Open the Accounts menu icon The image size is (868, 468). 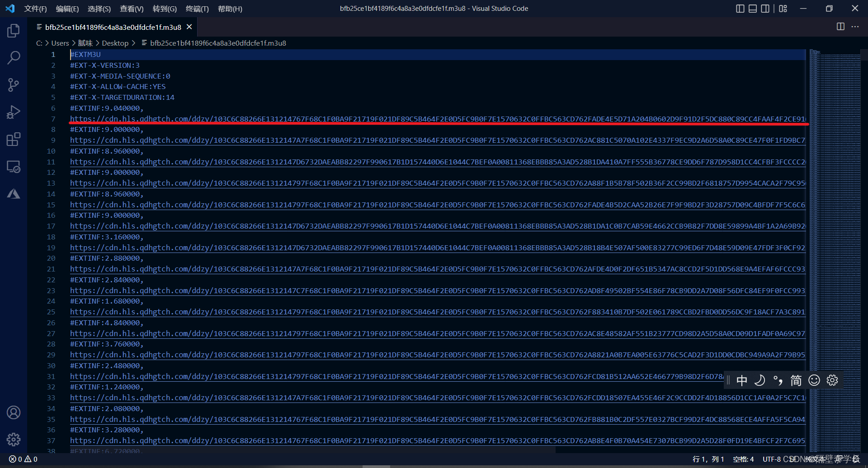14,412
